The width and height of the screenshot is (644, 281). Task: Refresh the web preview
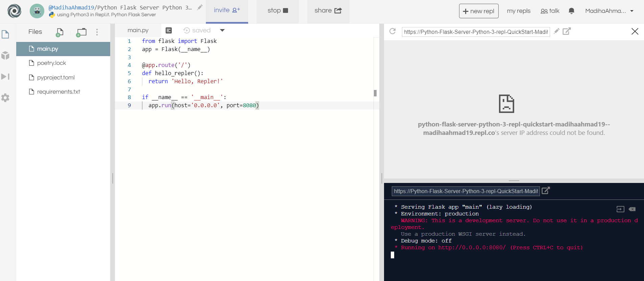tap(392, 31)
